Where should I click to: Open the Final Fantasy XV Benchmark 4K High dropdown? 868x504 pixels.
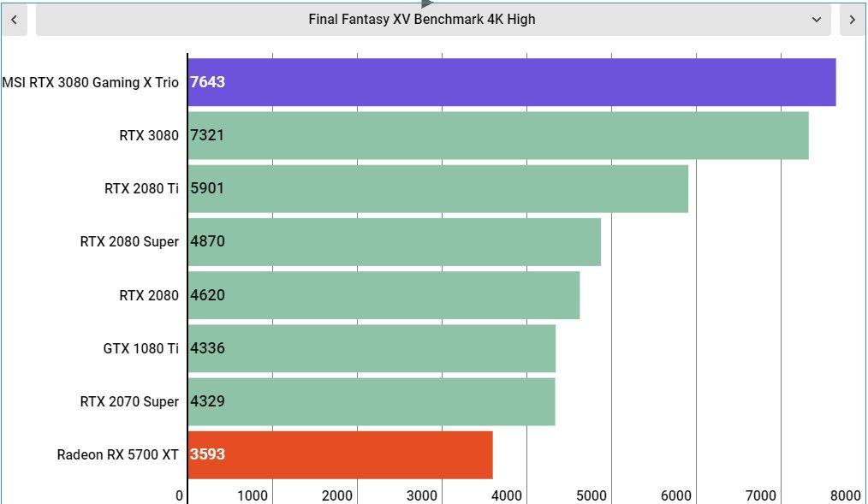click(x=433, y=20)
